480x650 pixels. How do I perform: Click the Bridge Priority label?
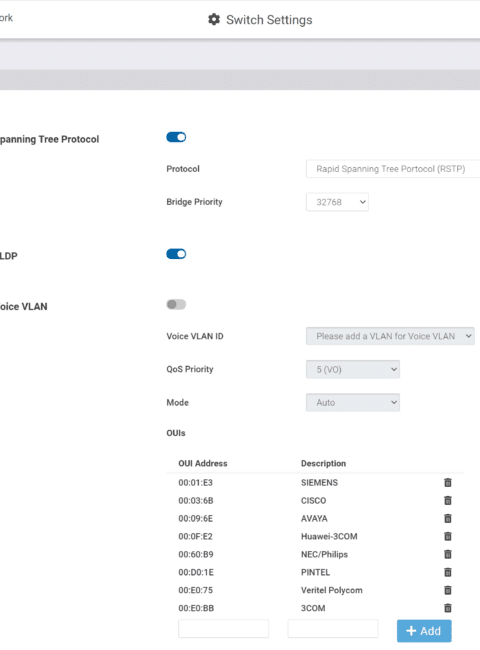tap(194, 202)
